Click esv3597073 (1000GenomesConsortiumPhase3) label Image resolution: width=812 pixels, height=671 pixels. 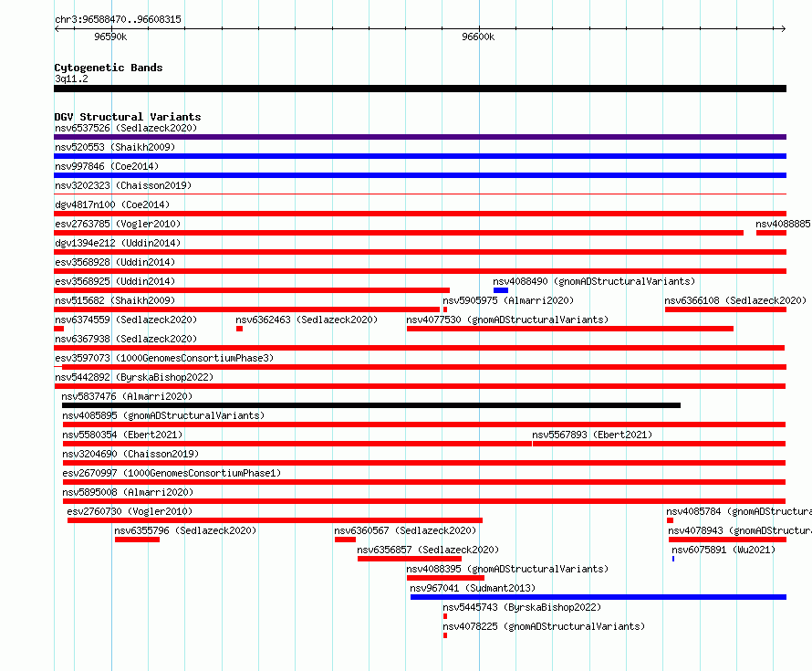pyautogui.click(x=164, y=358)
